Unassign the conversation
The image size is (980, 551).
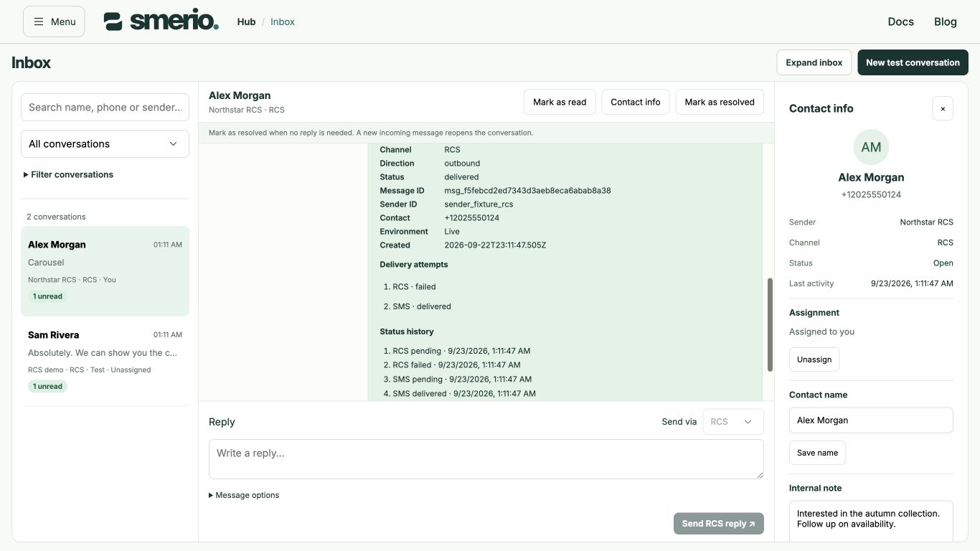[x=814, y=359]
